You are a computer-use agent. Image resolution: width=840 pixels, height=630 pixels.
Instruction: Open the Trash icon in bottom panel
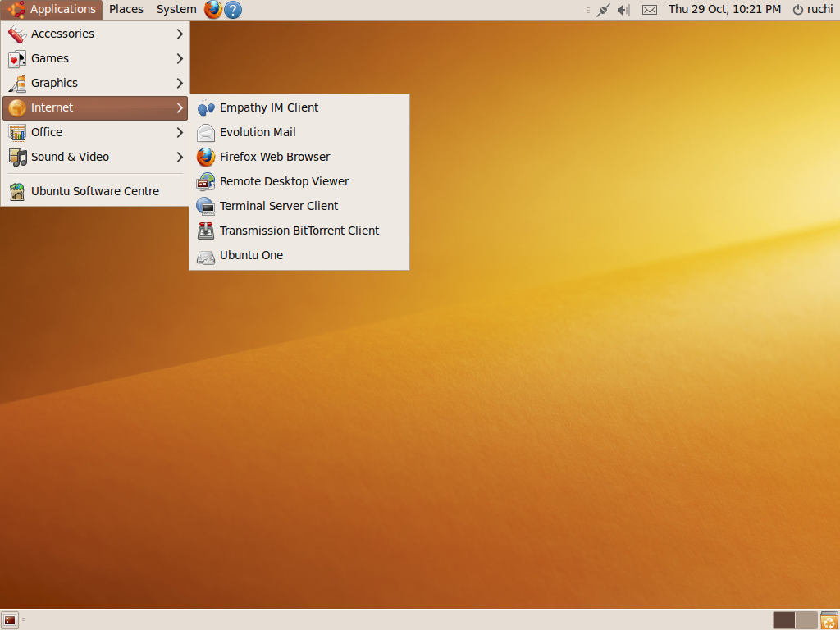(x=829, y=620)
